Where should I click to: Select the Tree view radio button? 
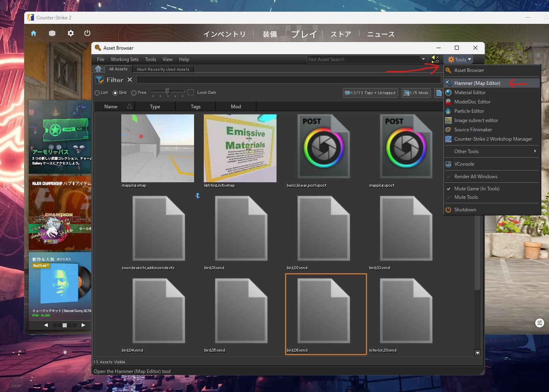click(x=134, y=93)
